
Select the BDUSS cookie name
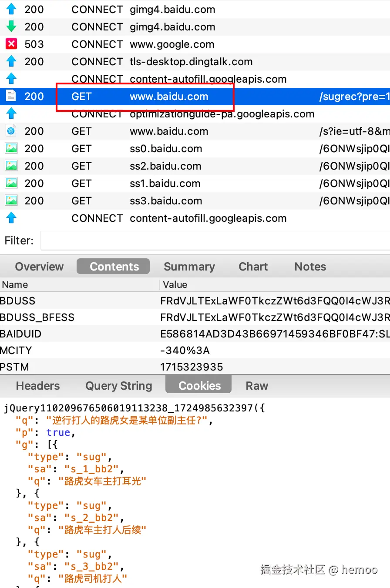pyautogui.click(x=18, y=301)
